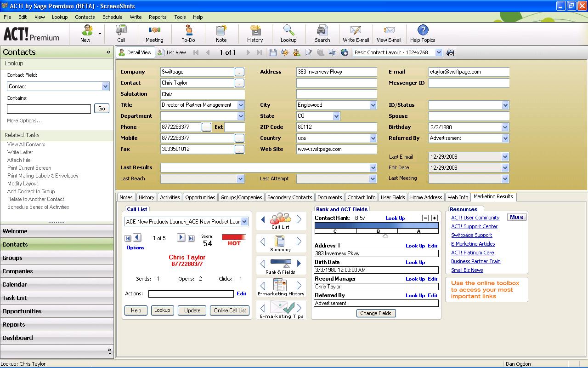
Task: Open Help Topics from the toolbar
Action: pyautogui.click(x=423, y=34)
